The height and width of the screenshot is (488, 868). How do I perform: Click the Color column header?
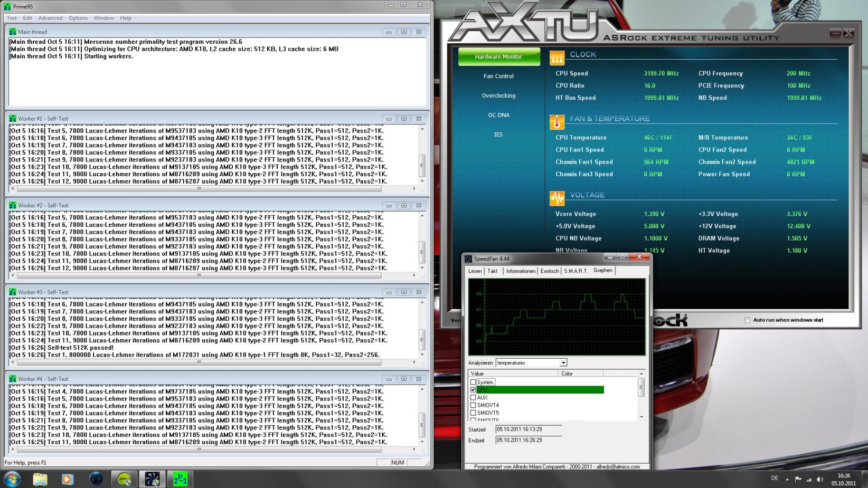[x=580, y=374]
